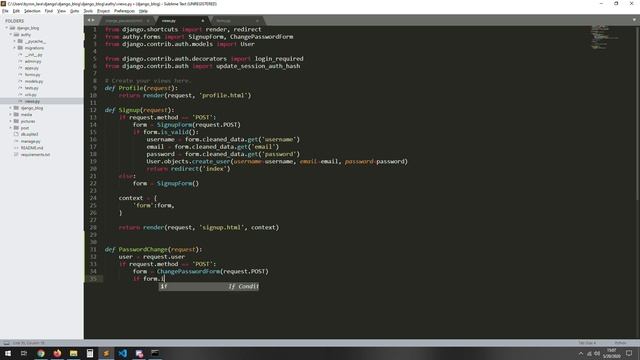The height and width of the screenshot is (360, 640).
Task: Open the Help menu
Action: tap(143, 11)
